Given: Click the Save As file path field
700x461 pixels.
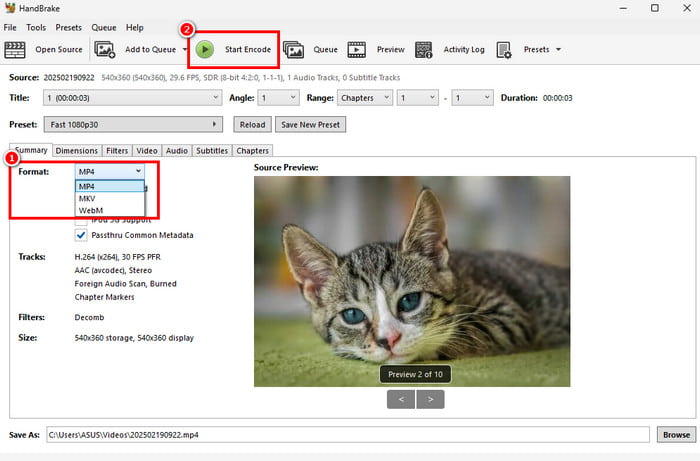Looking at the screenshot, I should [348, 435].
